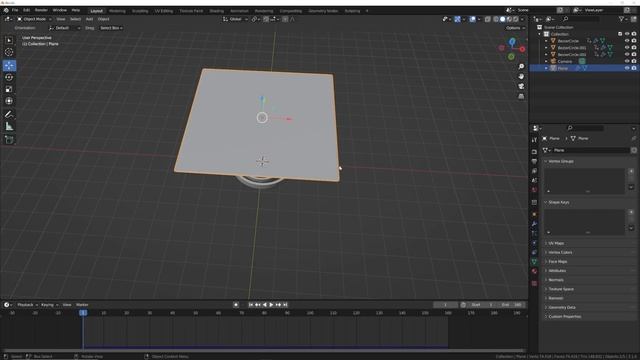The image size is (640, 360).
Task: Open the Texture properties tab
Action: coord(534,283)
